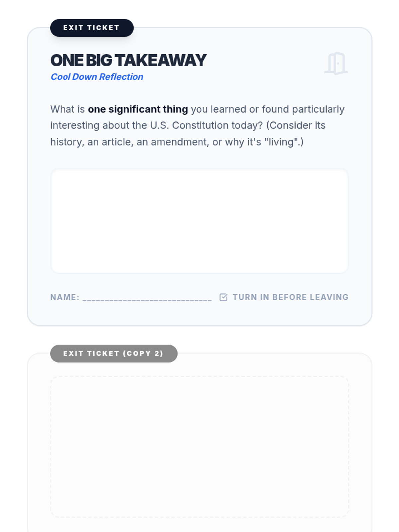399x532 pixels.
Task: Click the door icon beside the title
Action: click(x=336, y=63)
